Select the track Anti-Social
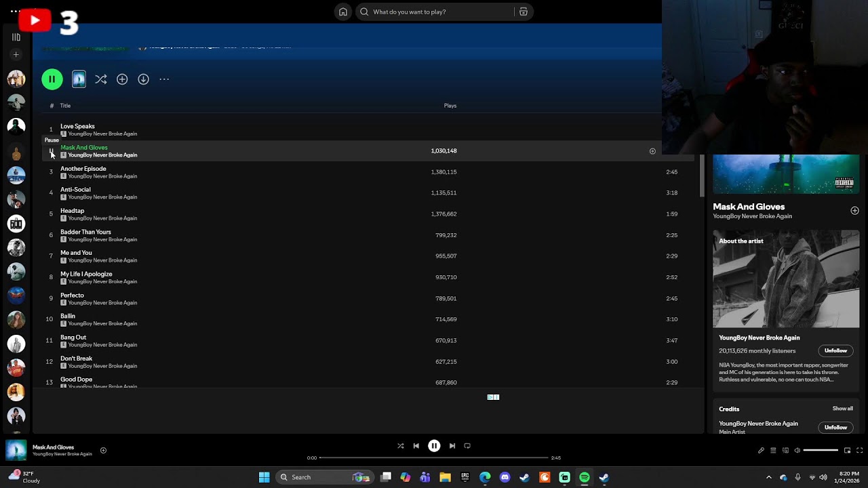The height and width of the screenshot is (488, 868). pos(75,190)
